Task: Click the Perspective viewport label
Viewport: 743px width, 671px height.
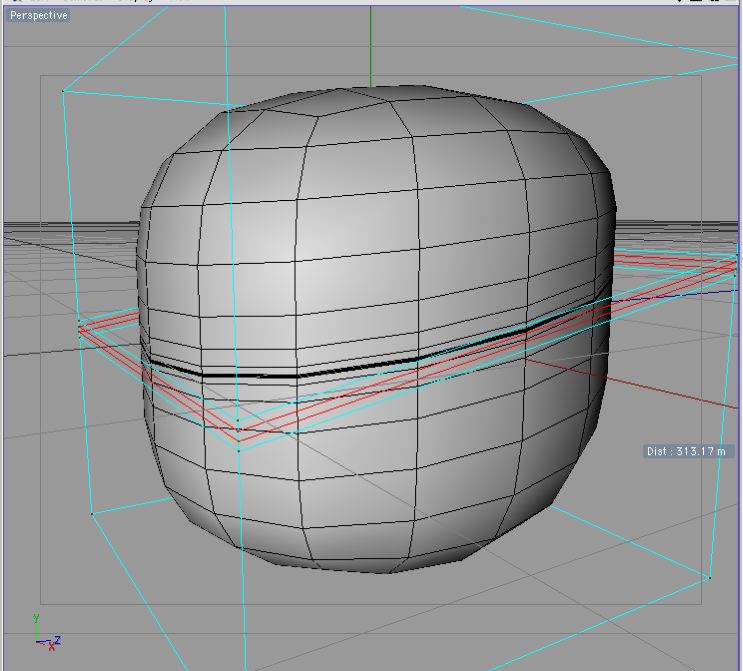Action: (x=39, y=16)
